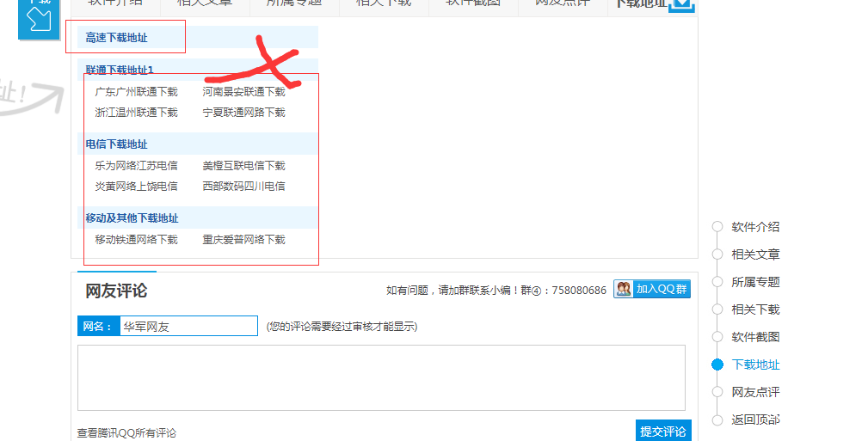Screen dimensions: 868x441
Task: Select 美橙互联电信下载 link
Action: point(243,165)
